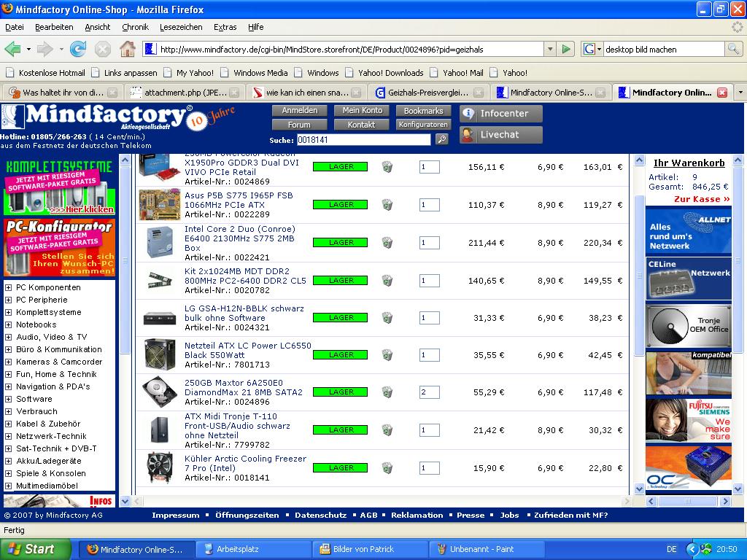Switch to the attachment.php tab
This screenshot has height=560, width=747.
[185, 93]
